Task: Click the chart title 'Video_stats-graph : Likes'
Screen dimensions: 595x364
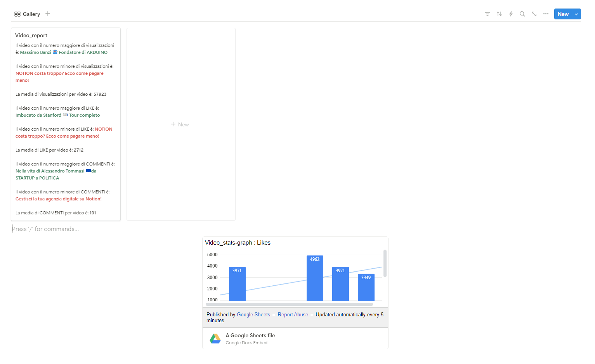Action: tap(238, 243)
